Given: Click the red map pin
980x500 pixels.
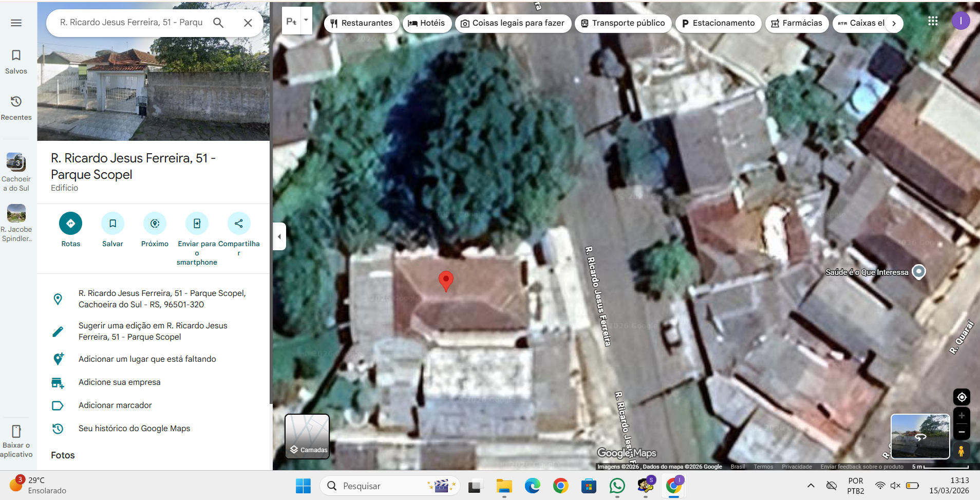Looking at the screenshot, I should pos(446,281).
